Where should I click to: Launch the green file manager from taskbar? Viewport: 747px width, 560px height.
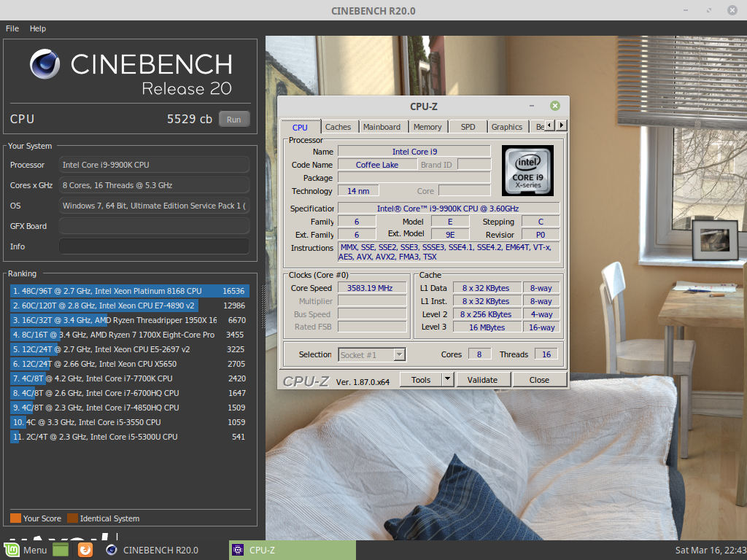[x=61, y=550]
